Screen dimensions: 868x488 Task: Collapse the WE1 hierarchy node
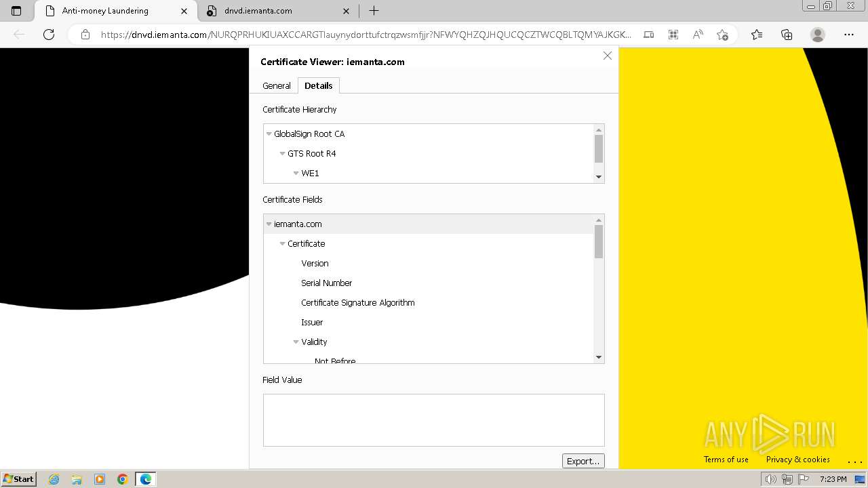pyautogui.click(x=296, y=174)
